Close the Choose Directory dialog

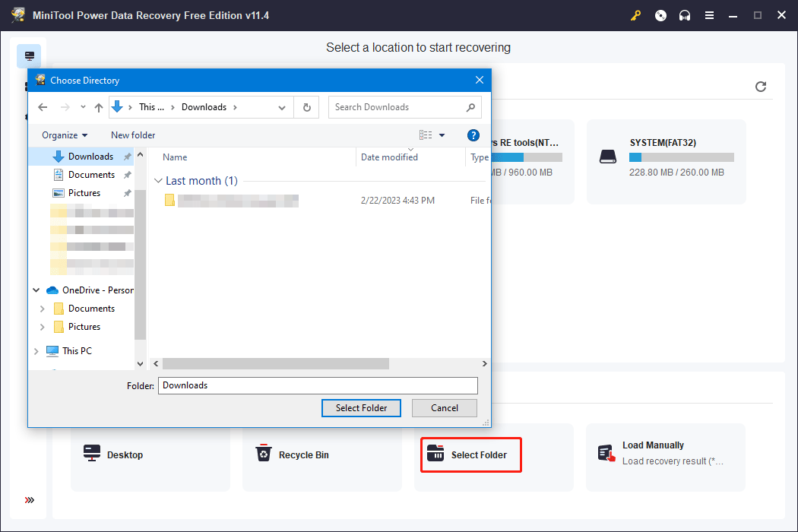(480, 80)
